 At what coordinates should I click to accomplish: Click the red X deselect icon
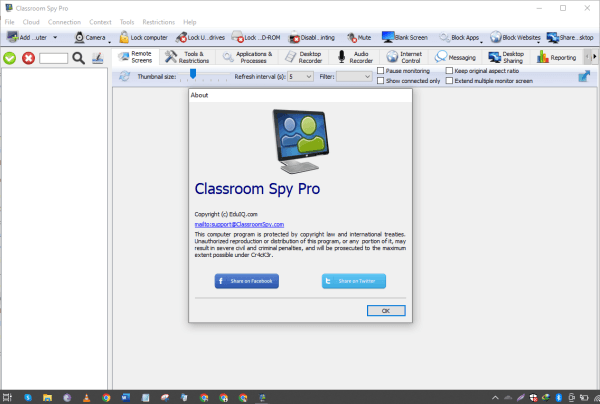click(x=28, y=58)
